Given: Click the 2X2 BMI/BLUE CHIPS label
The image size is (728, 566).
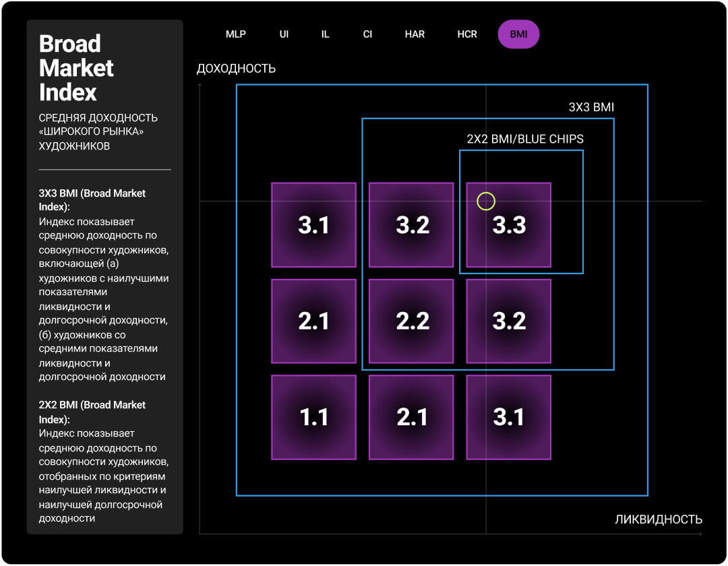Looking at the screenshot, I should (x=525, y=139).
